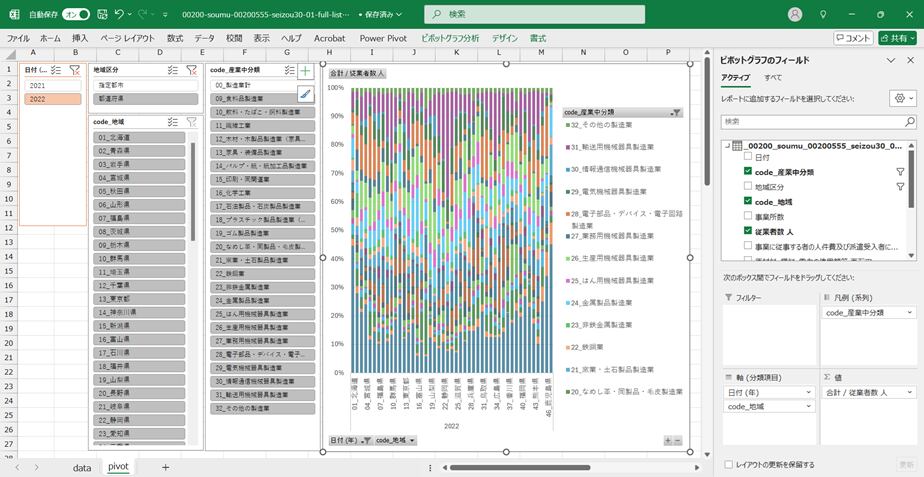
Task: Click the save icon in title bar
Action: point(102,14)
